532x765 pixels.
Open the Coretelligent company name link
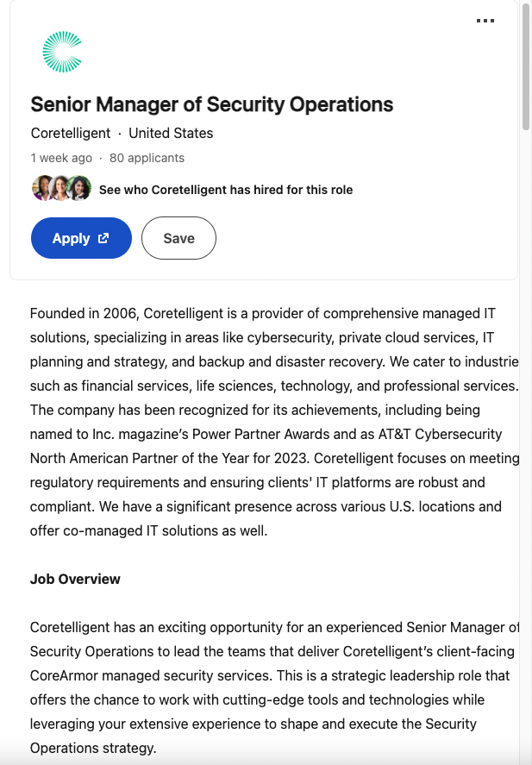pyautogui.click(x=71, y=133)
